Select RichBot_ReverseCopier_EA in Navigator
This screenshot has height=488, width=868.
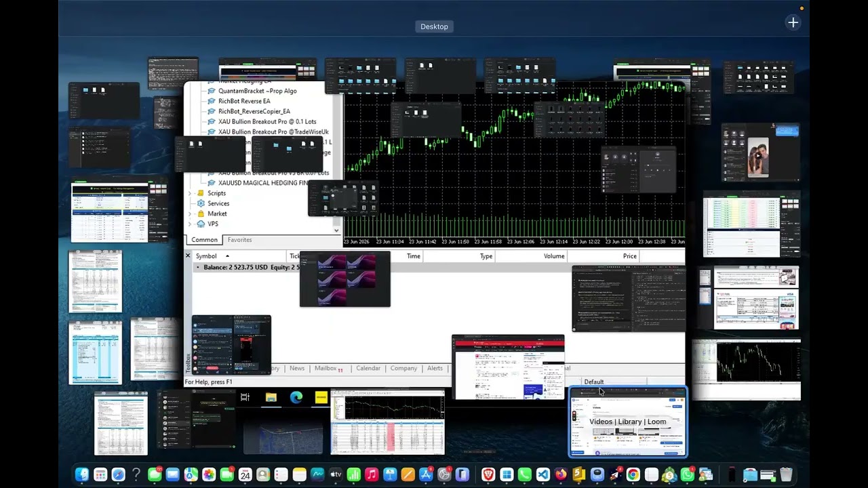click(x=254, y=111)
